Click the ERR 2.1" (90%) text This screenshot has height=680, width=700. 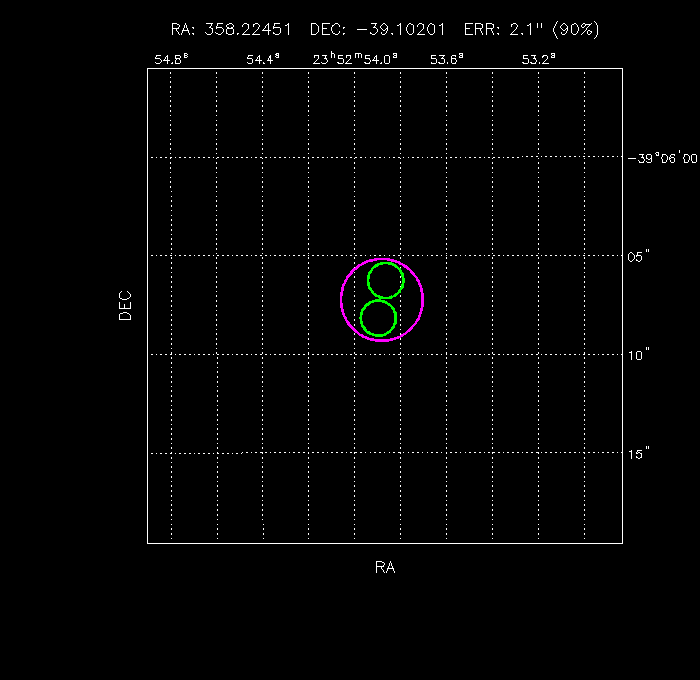click(x=532, y=30)
